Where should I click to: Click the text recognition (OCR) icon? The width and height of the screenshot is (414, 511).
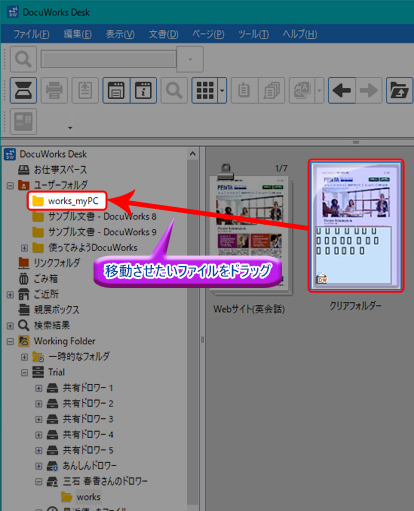coord(302,90)
